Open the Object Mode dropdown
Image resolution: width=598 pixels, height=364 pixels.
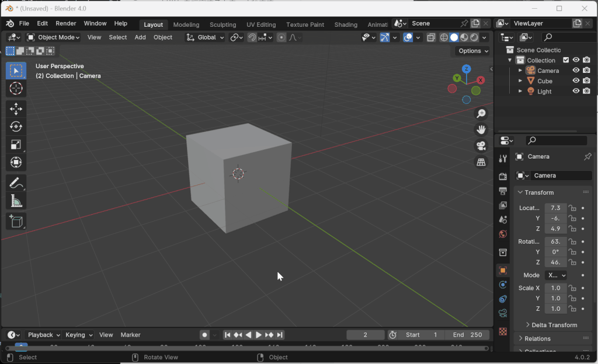pos(54,37)
